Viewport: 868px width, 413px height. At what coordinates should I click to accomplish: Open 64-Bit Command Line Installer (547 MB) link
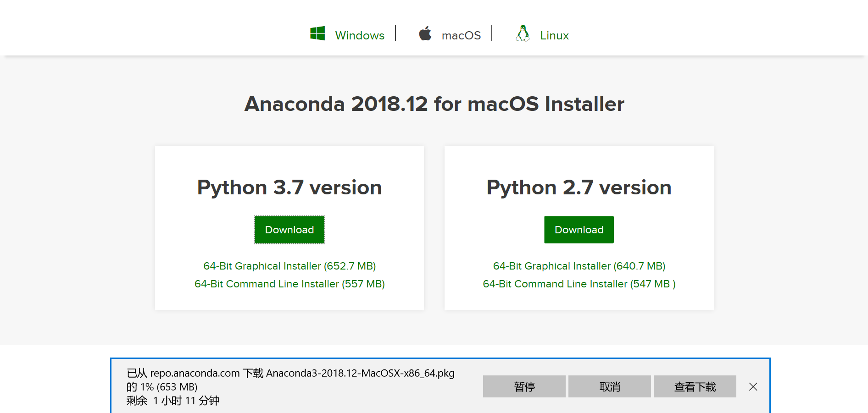pyautogui.click(x=579, y=284)
